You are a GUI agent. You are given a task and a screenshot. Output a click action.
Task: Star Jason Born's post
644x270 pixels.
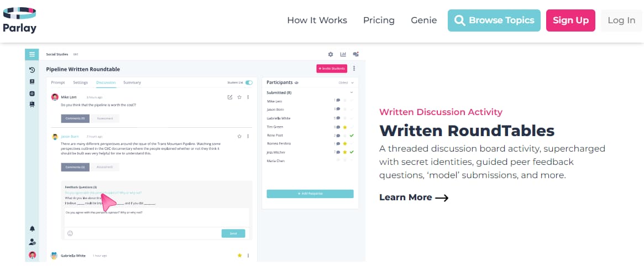click(x=239, y=136)
